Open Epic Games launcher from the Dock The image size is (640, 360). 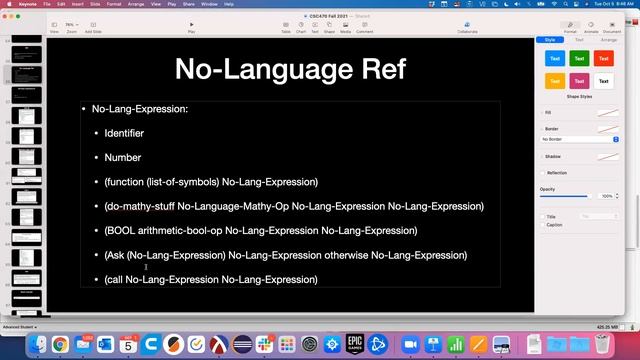pos(355,345)
